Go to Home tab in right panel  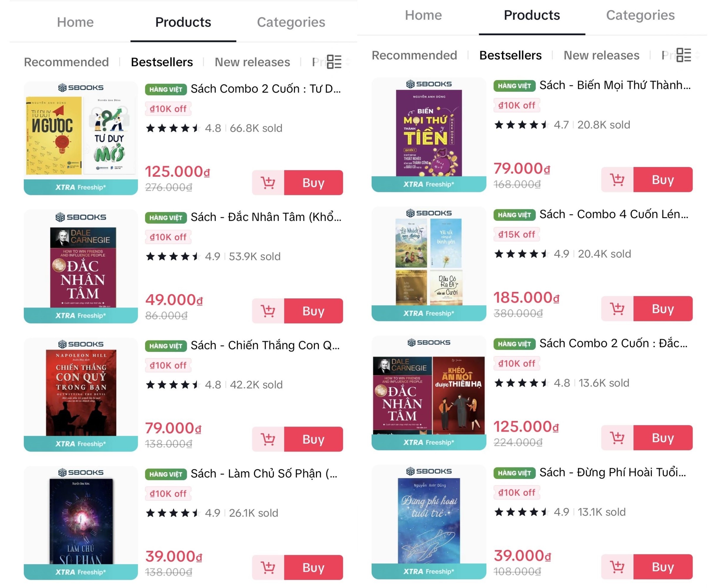423,15
